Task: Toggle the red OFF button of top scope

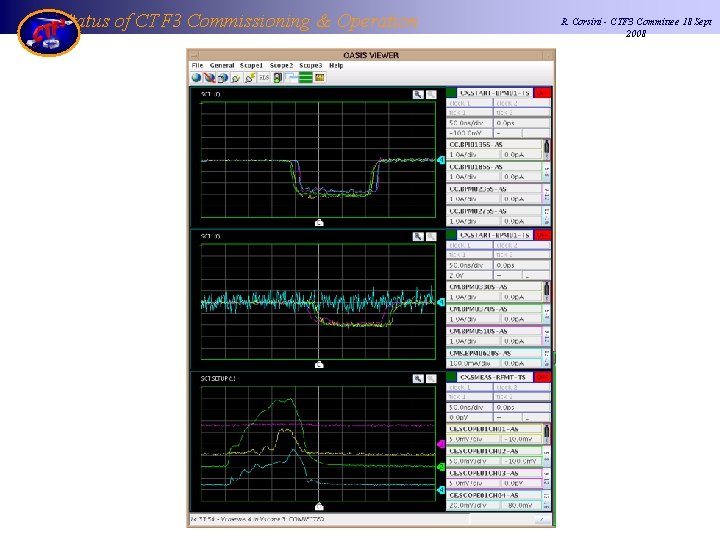Action: click(x=542, y=93)
